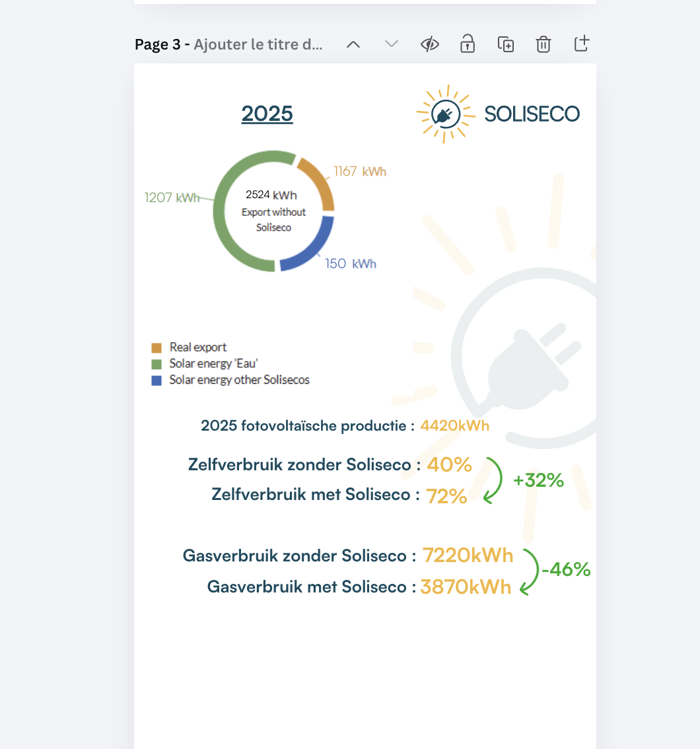700x749 pixels.
Task: Duplicate Page 3 with the copy-page icon
Action: click(x=505, y=44)
